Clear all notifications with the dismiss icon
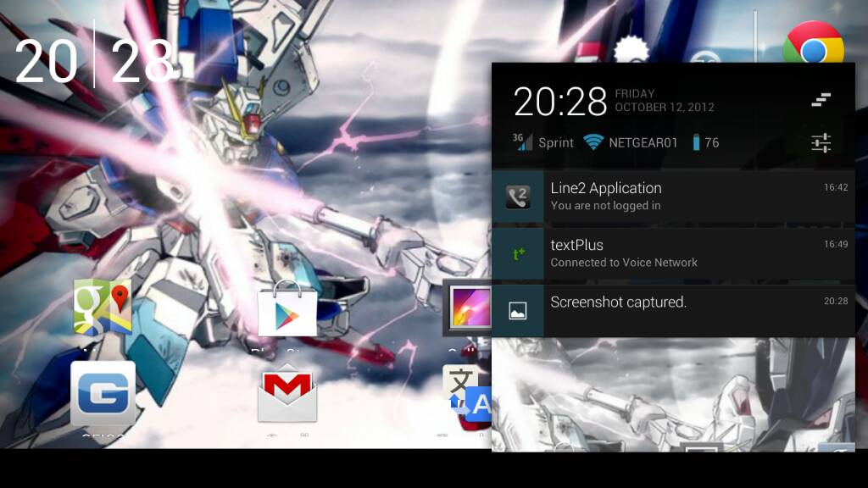 [821, 100]
